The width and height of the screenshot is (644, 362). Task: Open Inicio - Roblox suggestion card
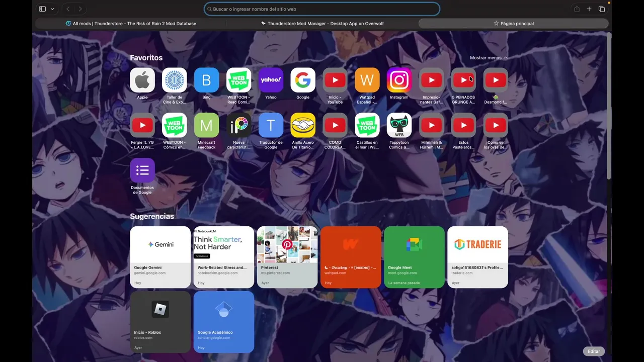(160, 322)
